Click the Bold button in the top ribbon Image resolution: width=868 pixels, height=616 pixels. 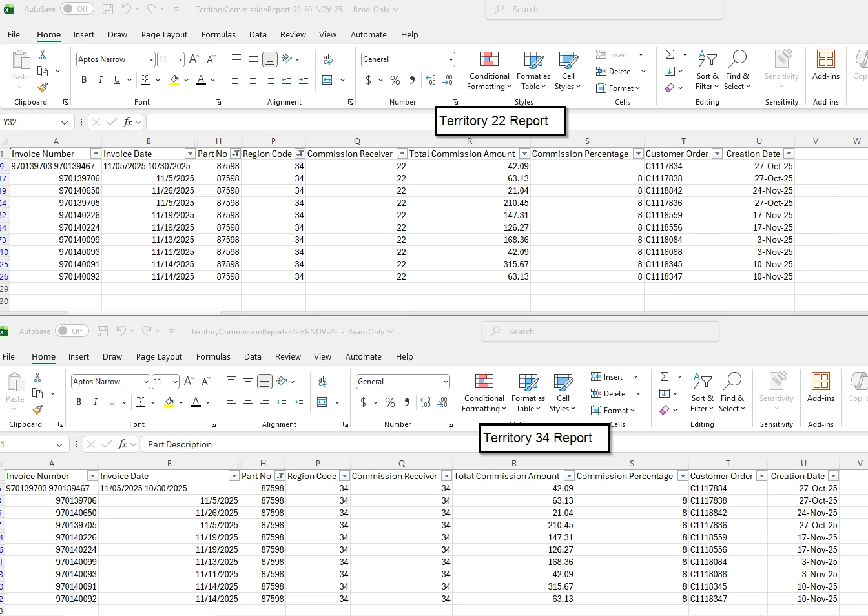point(84,80)
